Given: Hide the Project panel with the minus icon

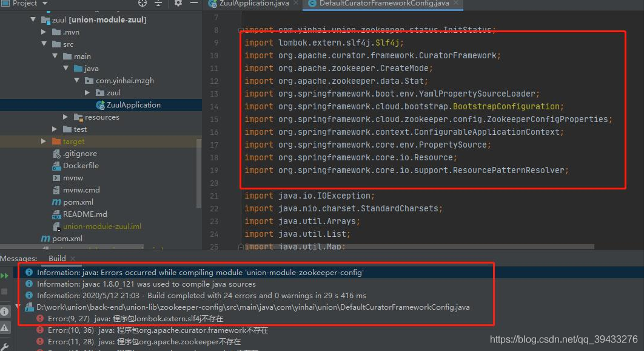Looking at the screenshot, I should [194, 3].
